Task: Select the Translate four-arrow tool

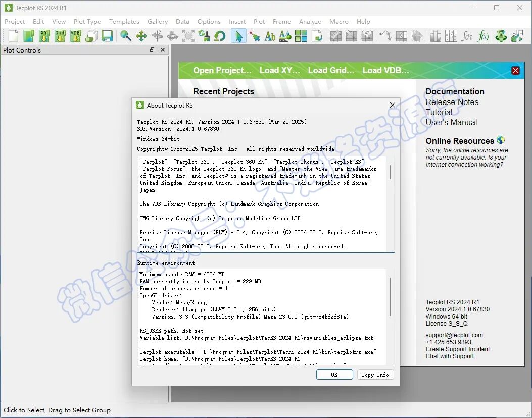Action: (141, 36)
